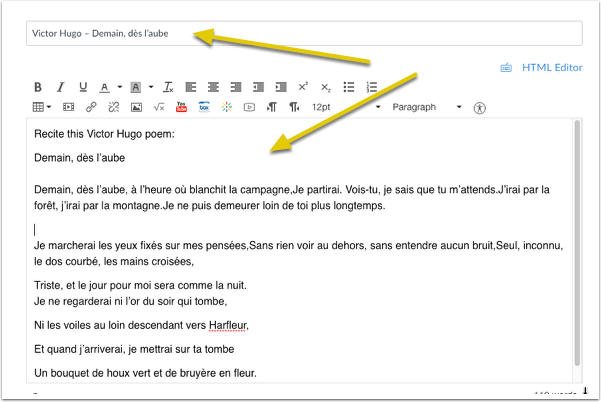601x402 pixels.
Task: Set right-to-left text direction
Action: click(294, 107)
